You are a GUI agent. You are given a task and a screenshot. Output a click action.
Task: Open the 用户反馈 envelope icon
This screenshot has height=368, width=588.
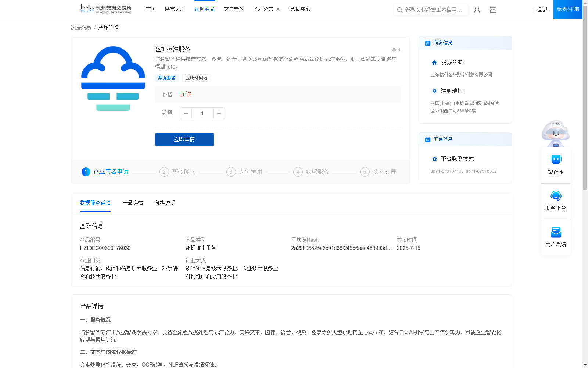(x=556, y=232)
